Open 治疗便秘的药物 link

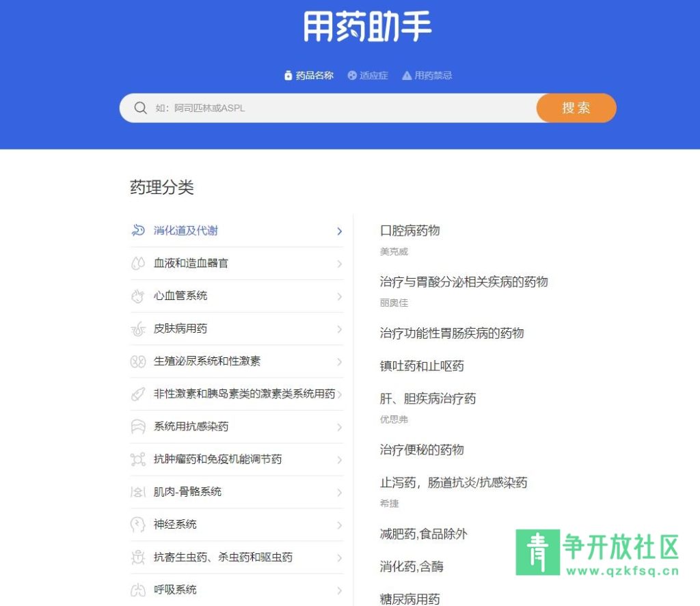pos(422,450)
